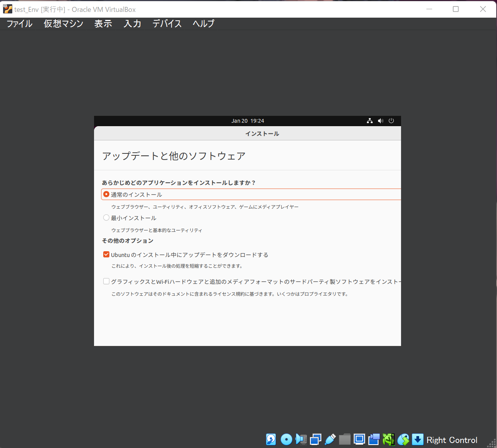Open the デバイス menu
497x448 pixels.
tap(167, 24)
